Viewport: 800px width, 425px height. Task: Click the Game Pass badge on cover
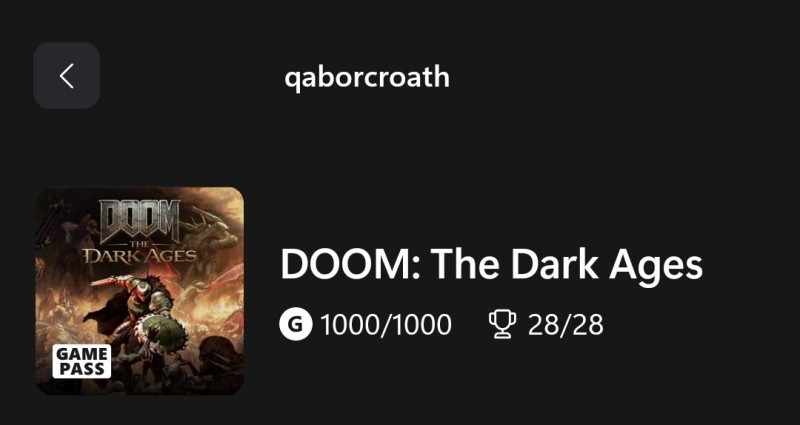pyautogui.click(x=82, y=361)
